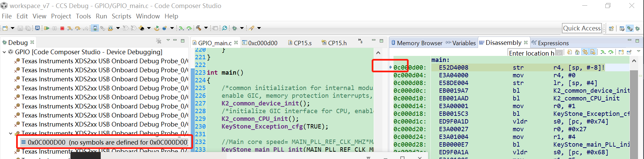Open the Debug bug dropdown arrow
Screen dimensions: 644x159
[242, 28]
